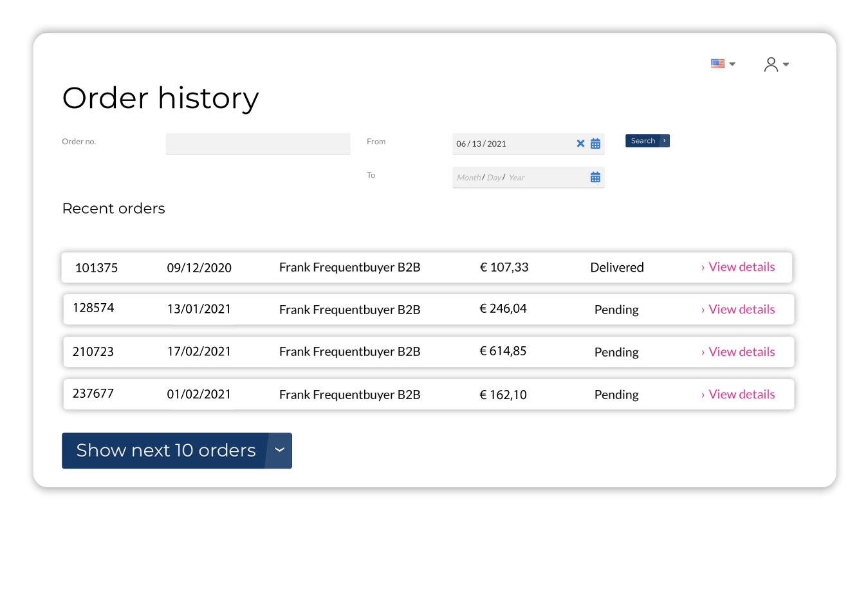Click the Order history heading
Screen dimensions: 868x607
point(161,98)
